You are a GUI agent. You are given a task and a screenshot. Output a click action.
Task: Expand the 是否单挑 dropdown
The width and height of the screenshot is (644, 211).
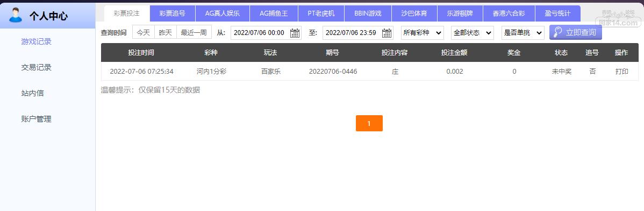[523, 32]
